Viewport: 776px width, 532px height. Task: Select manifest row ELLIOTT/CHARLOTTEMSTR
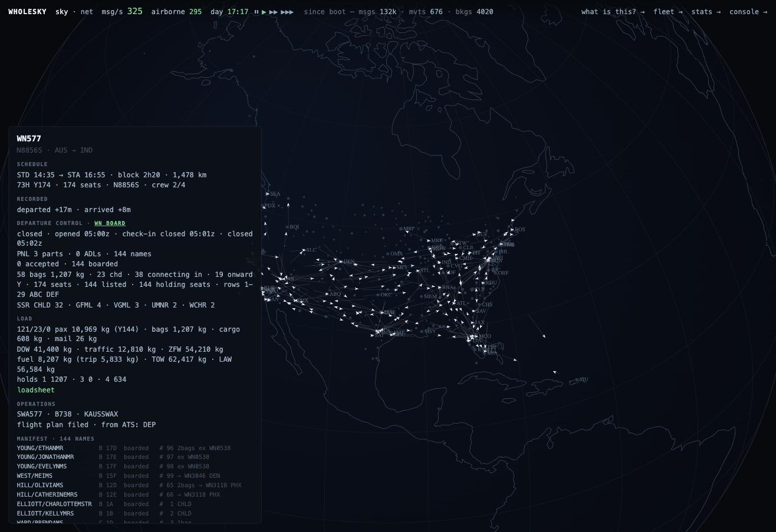coord(134,504)
